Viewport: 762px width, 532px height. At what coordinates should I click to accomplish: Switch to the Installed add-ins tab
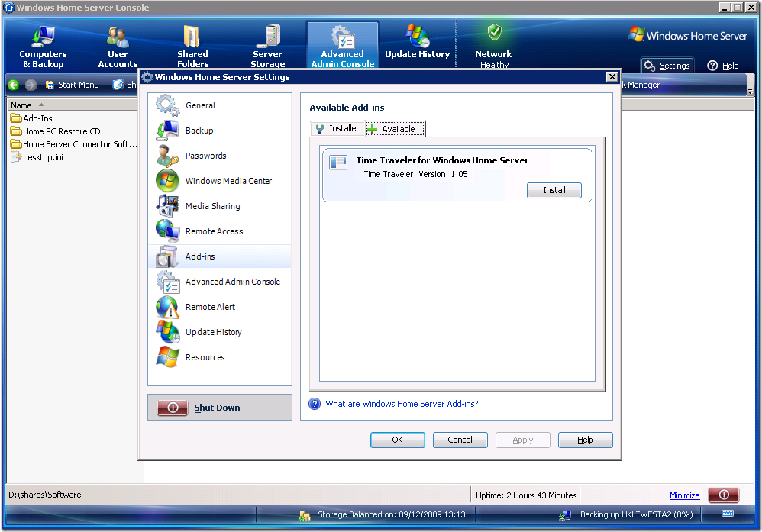338,129
